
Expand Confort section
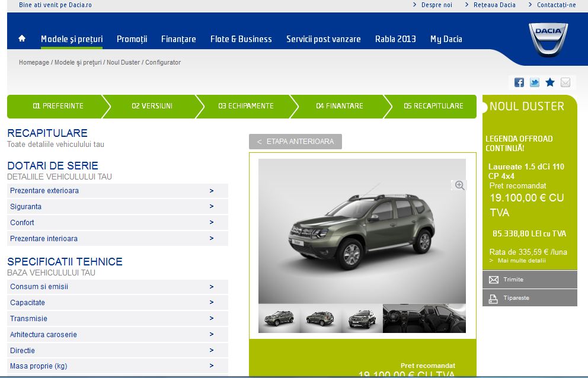pos(117,222)
